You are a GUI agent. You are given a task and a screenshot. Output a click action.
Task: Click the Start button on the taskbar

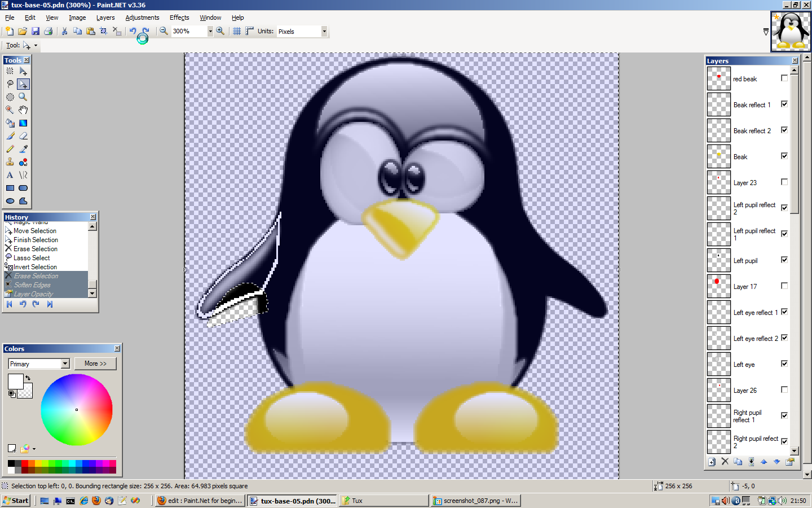[16, 501]
